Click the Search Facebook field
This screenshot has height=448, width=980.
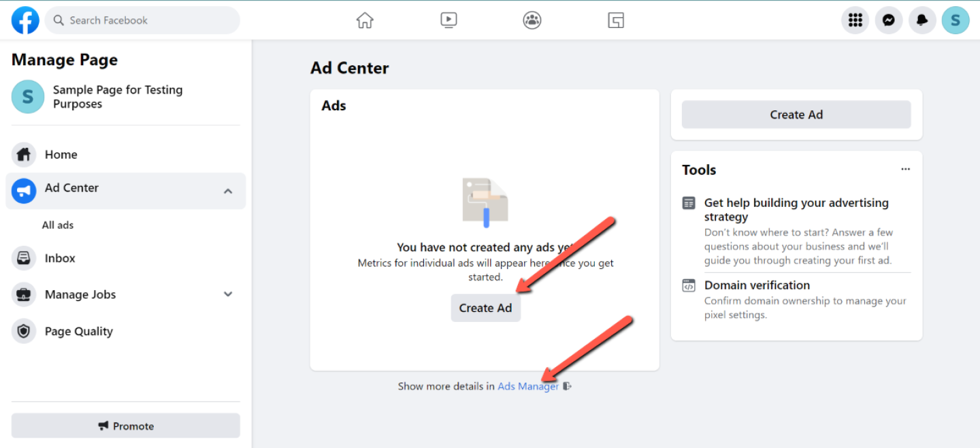[x=150, y=20]
